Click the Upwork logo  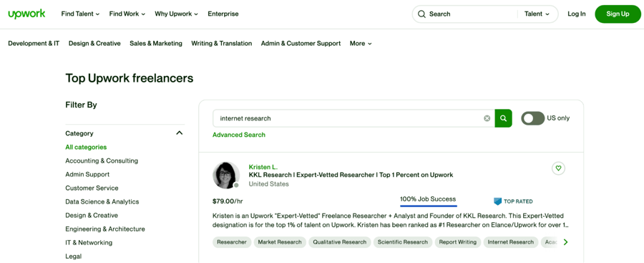click(26, 14)
